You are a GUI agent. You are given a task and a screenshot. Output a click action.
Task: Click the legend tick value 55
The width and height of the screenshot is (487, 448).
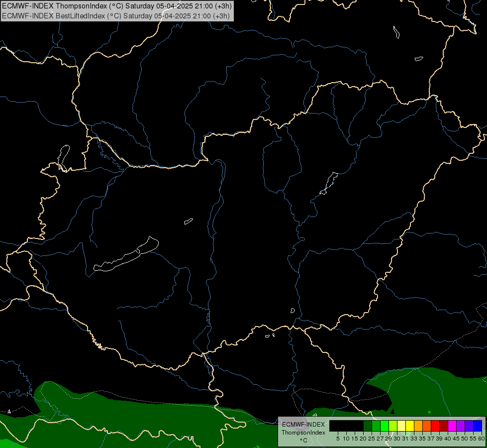tap(473, 439)
